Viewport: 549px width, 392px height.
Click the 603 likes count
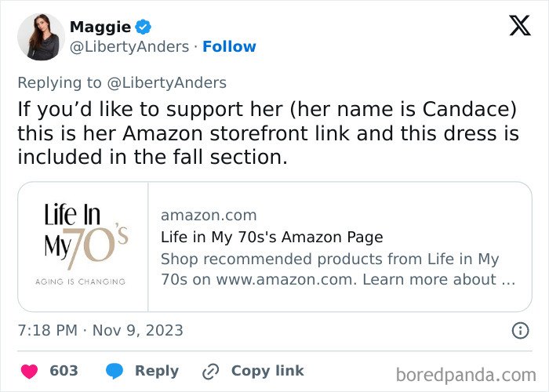64,371
